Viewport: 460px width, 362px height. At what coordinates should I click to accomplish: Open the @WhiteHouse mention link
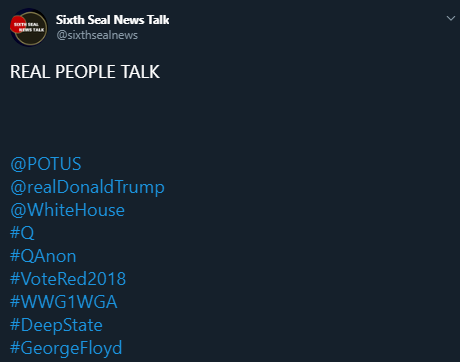[67, 210]
